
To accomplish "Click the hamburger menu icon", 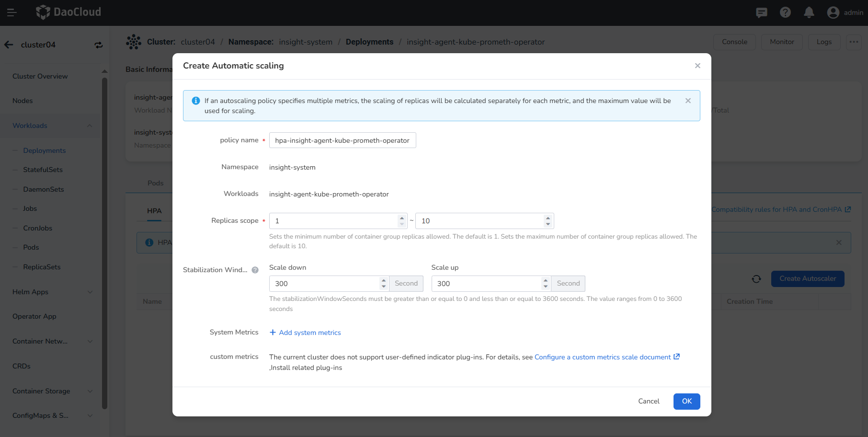I will [12, 12].
